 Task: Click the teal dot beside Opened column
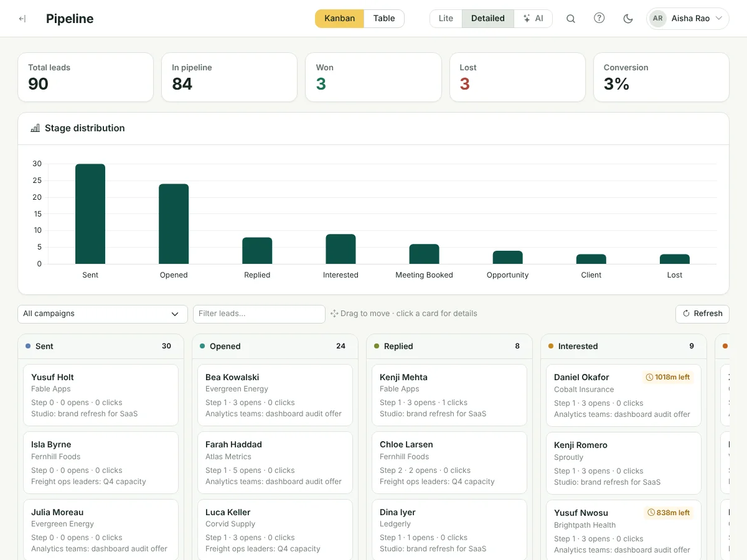click(202, 346)
